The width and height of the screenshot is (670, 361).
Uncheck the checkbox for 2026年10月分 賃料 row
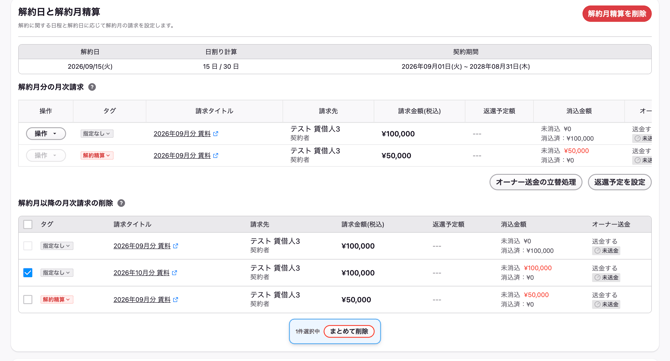[x=28, y=273]
